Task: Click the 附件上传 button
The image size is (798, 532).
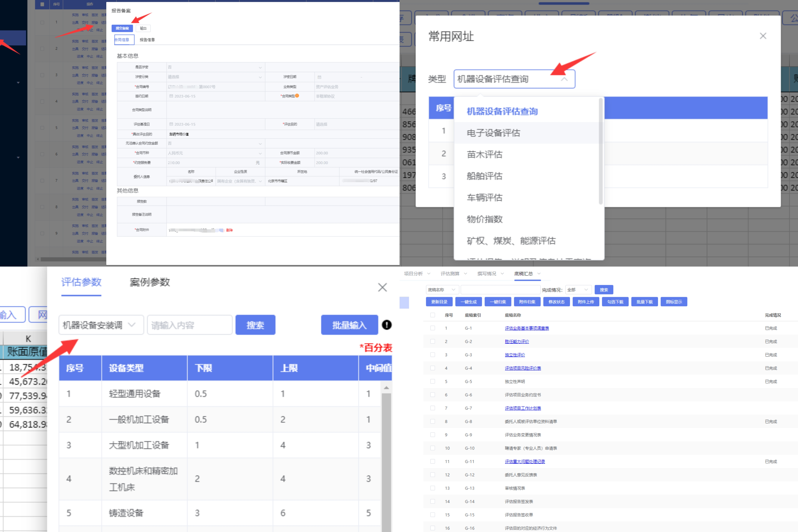Action: coord(586,302)
